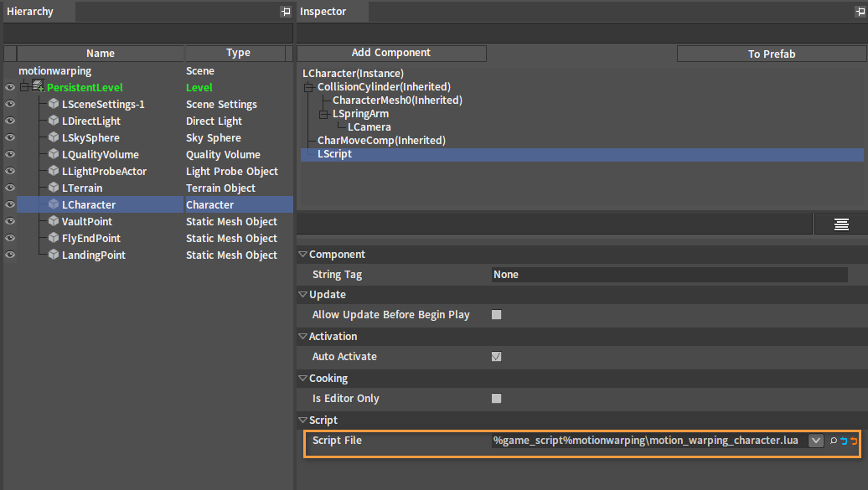
Task: Pin the Inspector panel
Action: (860, 12)
